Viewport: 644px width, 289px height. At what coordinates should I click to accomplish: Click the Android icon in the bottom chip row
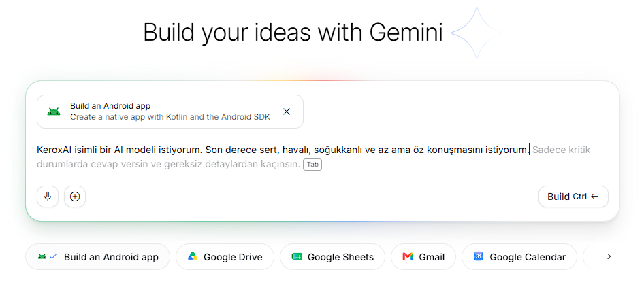[42, 257]
